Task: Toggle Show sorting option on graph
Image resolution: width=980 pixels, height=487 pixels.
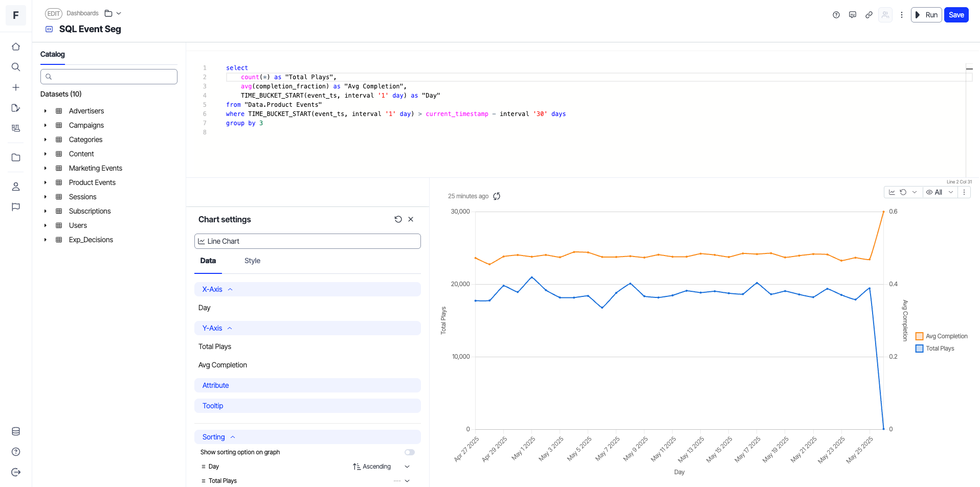Action: click(410, 452)
